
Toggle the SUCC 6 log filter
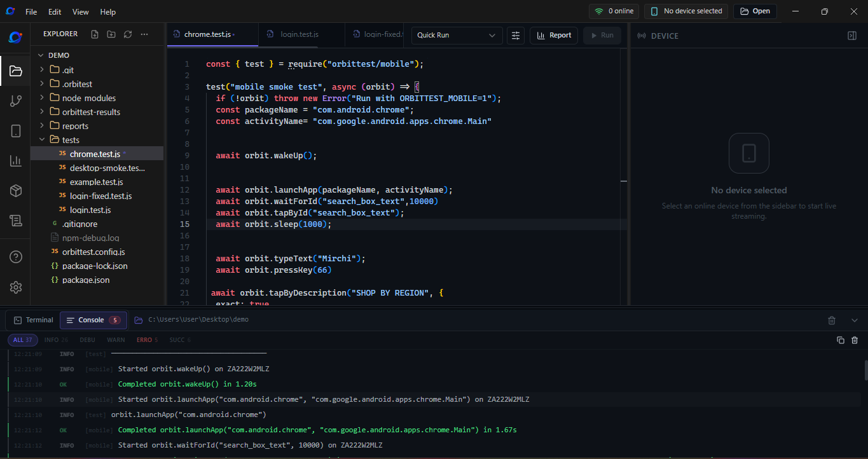[180, 340]
